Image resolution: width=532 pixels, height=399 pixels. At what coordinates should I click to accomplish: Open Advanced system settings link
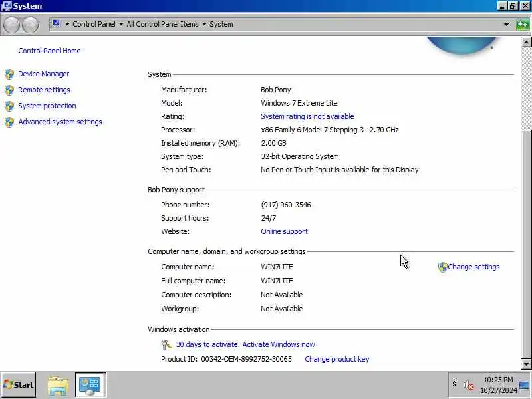click(60, 122)
